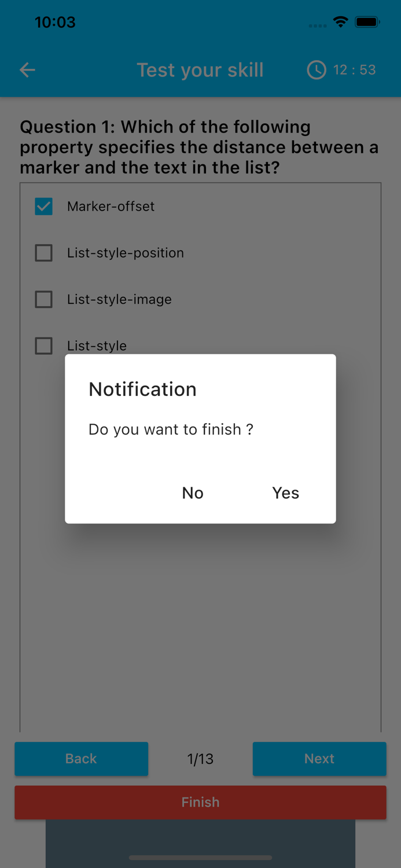Tap the back arrow in the header

click(27, 70)
